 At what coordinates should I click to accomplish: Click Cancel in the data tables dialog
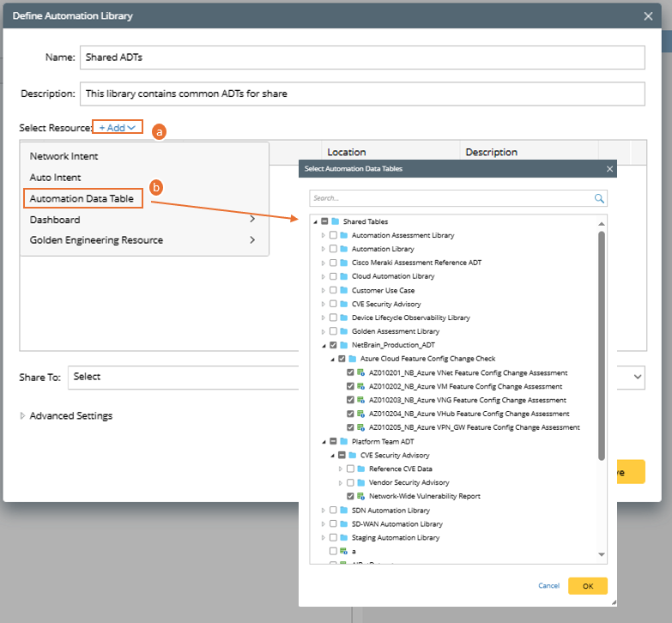pyautogui.click(x=548, y=586)
